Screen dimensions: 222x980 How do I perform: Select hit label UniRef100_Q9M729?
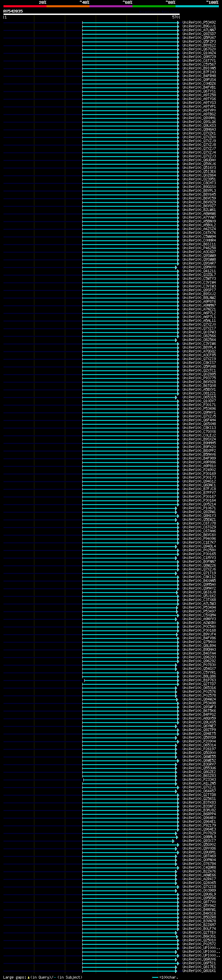point(199,57)
